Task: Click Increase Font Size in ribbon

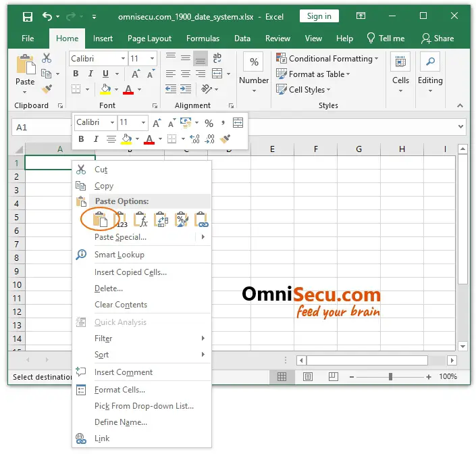Action: point(136,74)
